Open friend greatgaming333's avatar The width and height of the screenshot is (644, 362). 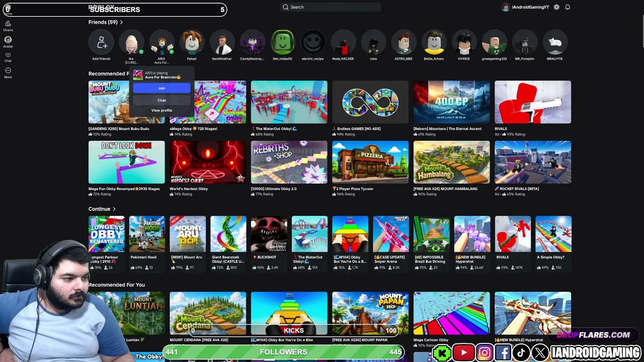[x=494, y=43]
